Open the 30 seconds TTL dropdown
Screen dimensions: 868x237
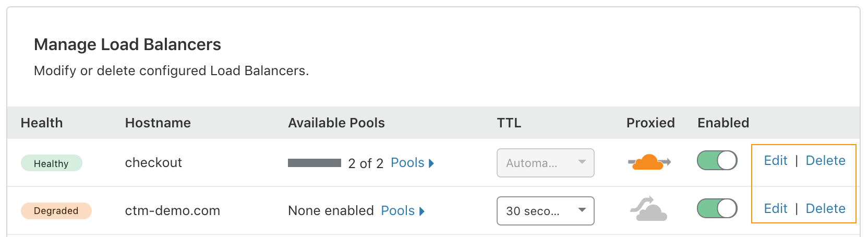point(546,211)
